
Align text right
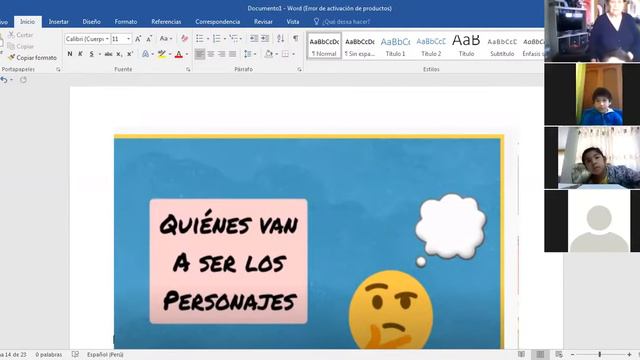(x=221, y=54)
